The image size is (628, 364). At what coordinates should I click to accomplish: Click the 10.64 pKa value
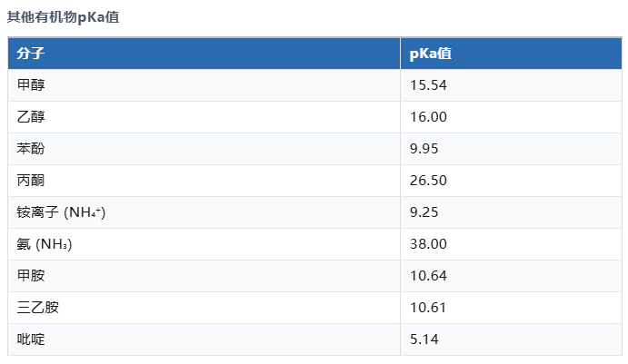click(428, 276)
